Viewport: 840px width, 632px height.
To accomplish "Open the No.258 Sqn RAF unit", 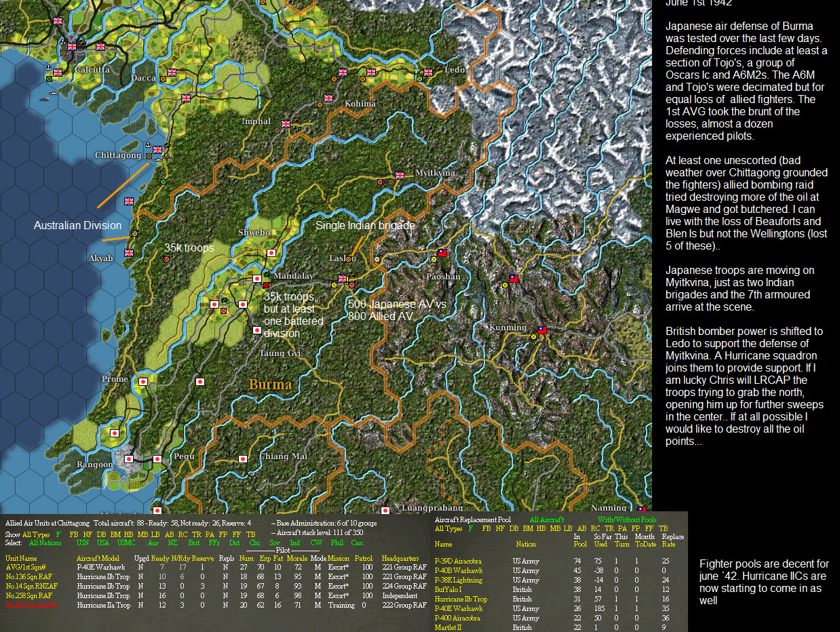I will 28,595.
